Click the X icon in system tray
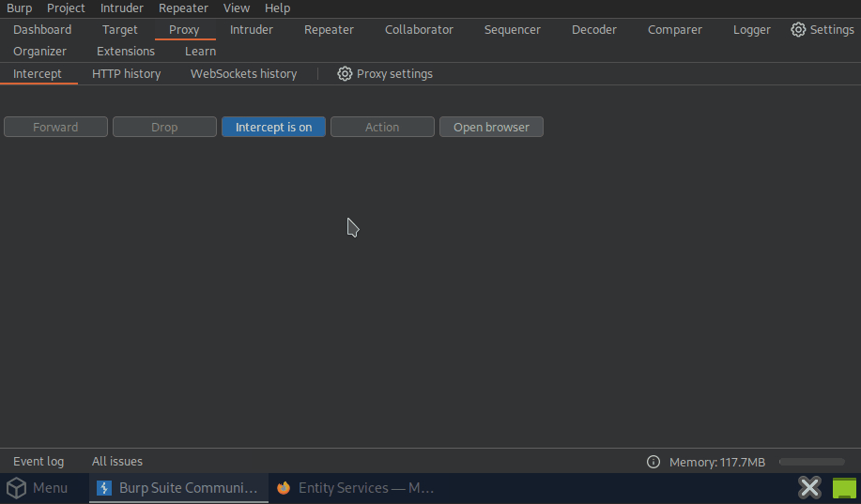The image size is (861, 504). tap(809, 487)
